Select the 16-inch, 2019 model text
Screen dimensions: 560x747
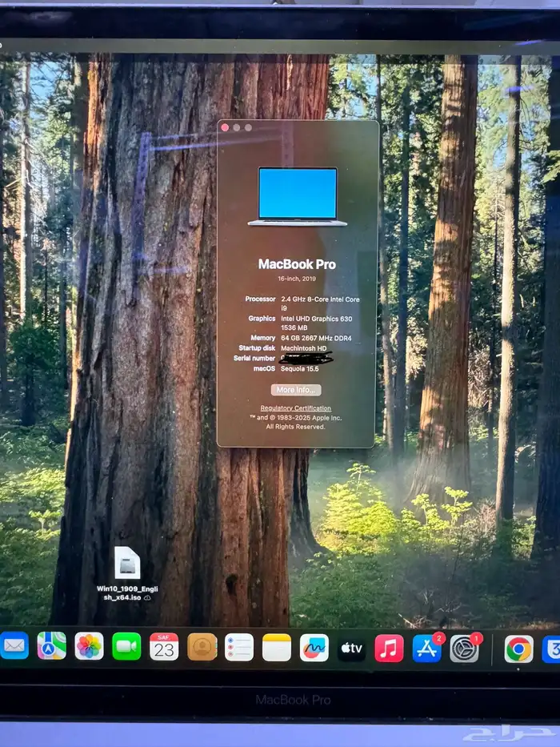click(297, 279)
